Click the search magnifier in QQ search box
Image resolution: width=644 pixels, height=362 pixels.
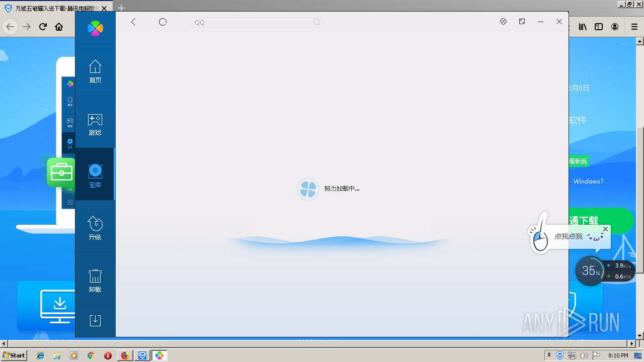pyautogui.click(x=317, y=22)
